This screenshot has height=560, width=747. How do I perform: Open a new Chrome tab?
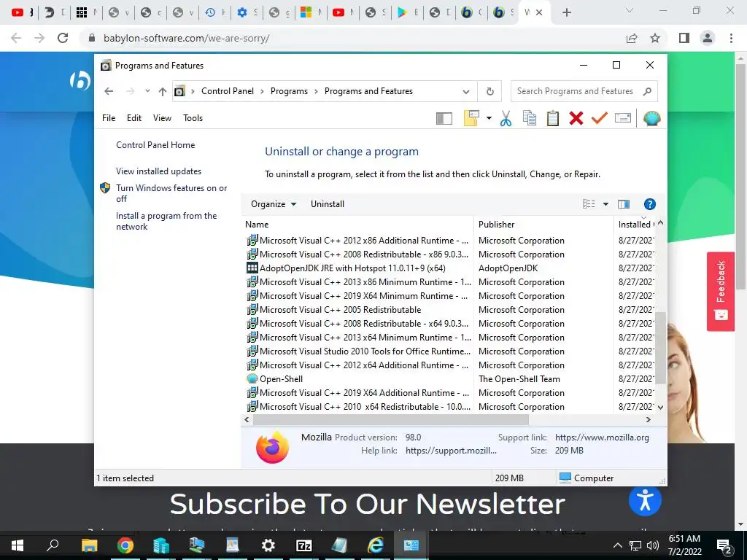tap(566, 12)
